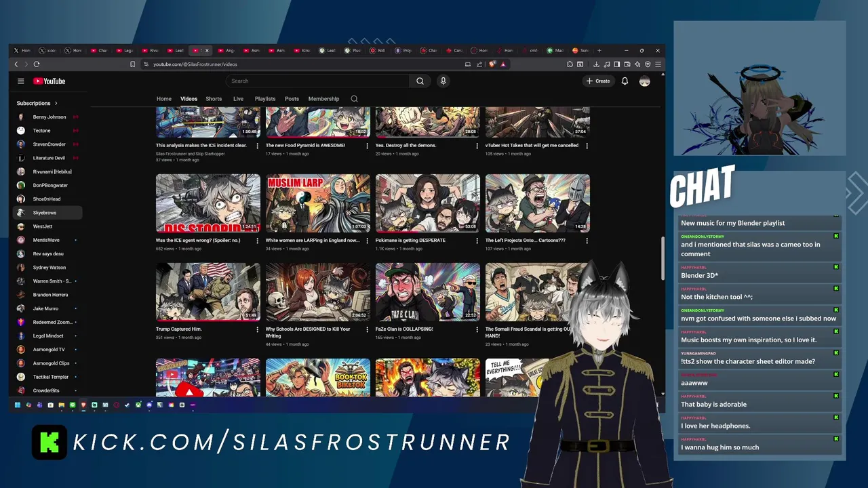Screen dimensions: 868x488
Task: Open options for 'The Left Projects Onto' video
Action: (587, 241)
